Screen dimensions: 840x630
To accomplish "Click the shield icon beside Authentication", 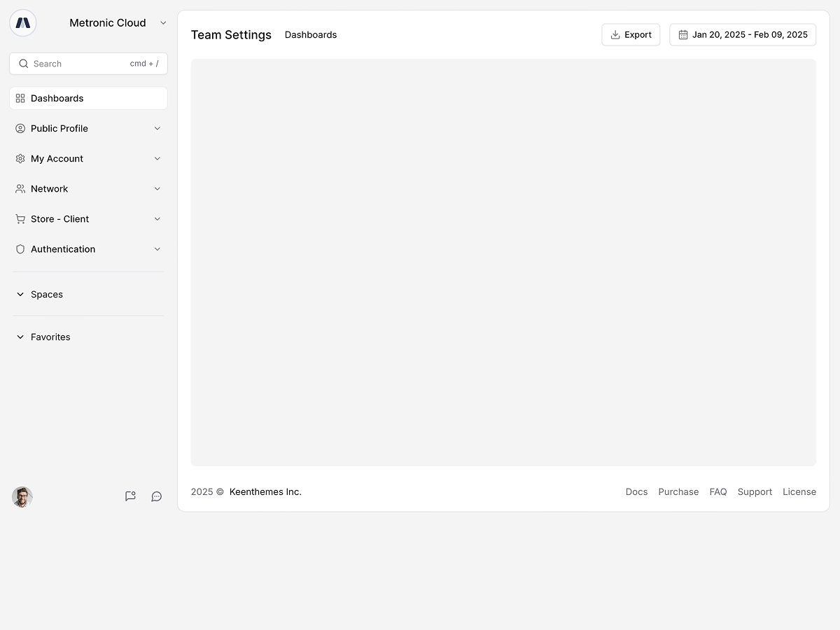I will [x=20, y=249].
